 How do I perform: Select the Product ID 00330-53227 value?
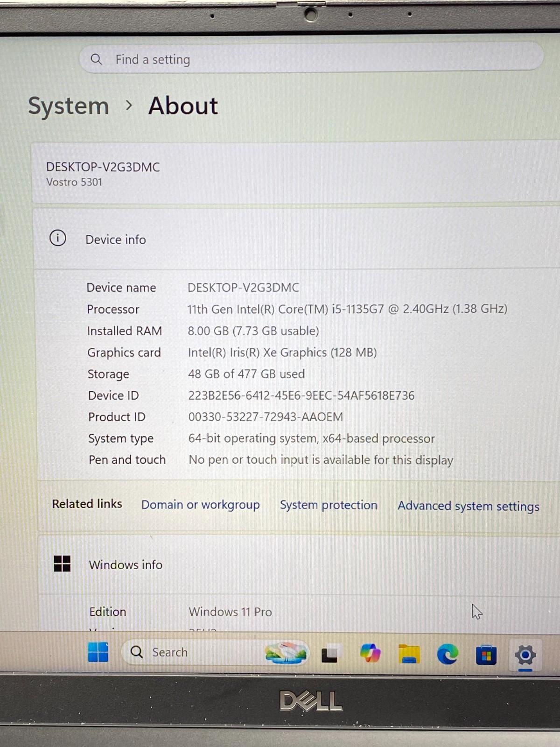point(266,417)
